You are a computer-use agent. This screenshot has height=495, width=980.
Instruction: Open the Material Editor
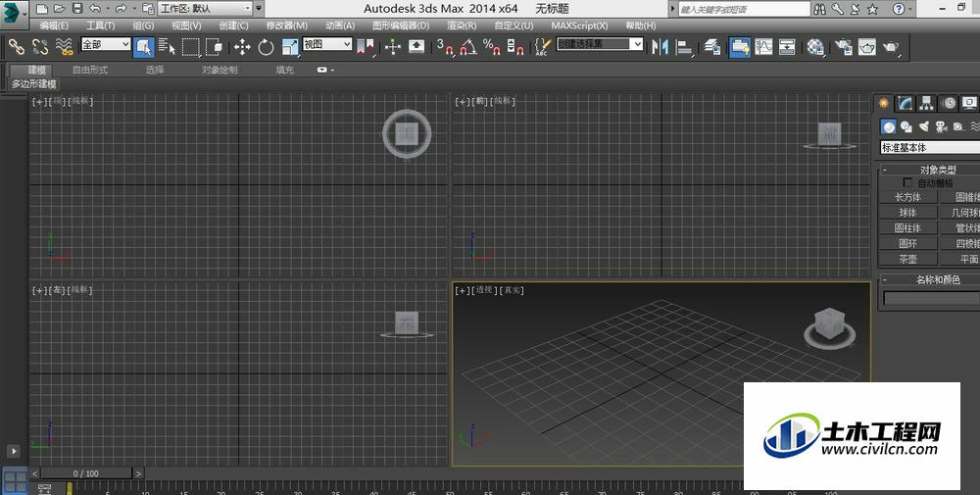click(x=815, y=47)
